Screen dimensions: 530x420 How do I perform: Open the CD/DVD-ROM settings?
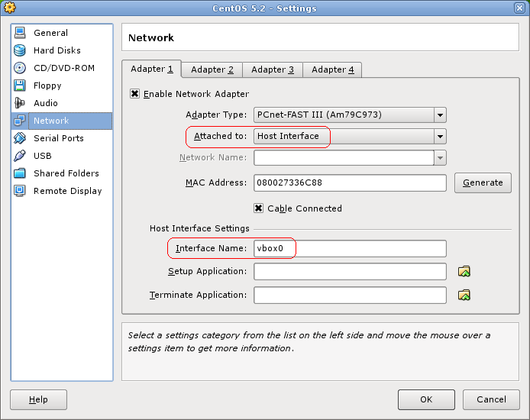click(63, 68)
